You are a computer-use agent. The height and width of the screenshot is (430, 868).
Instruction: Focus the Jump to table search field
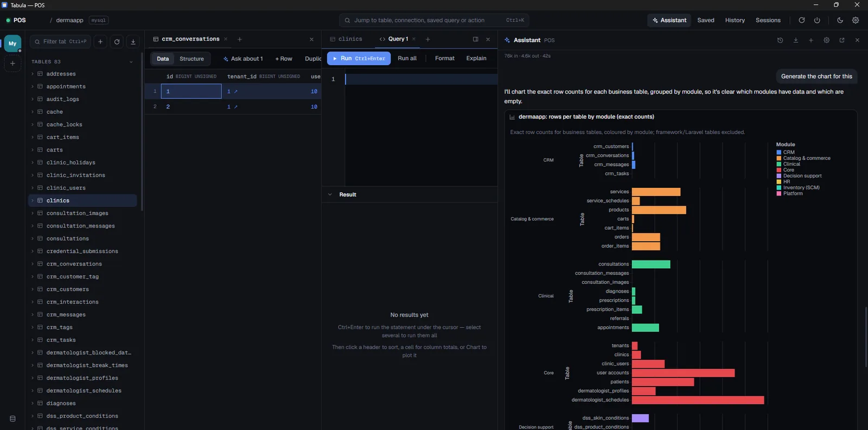click(x=434, y=20)
